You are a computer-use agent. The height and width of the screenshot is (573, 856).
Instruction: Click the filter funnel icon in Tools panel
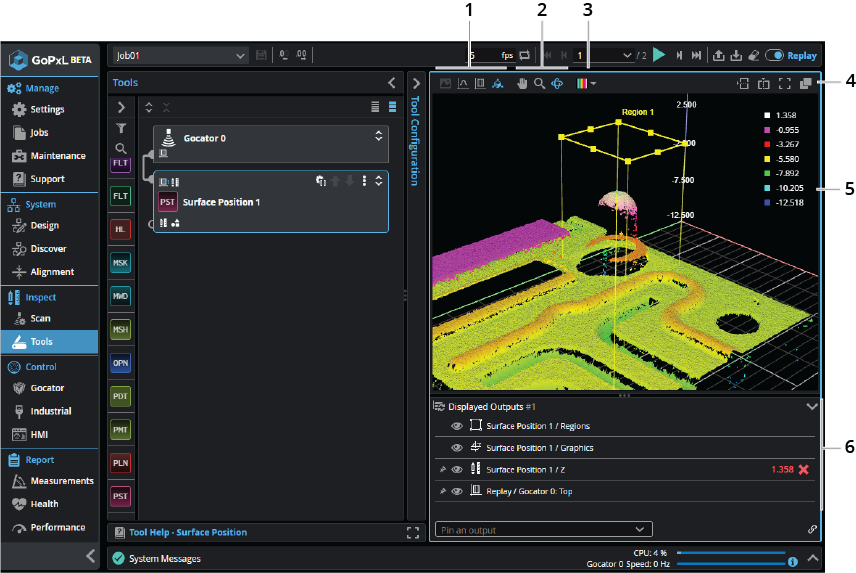(121, 128)
